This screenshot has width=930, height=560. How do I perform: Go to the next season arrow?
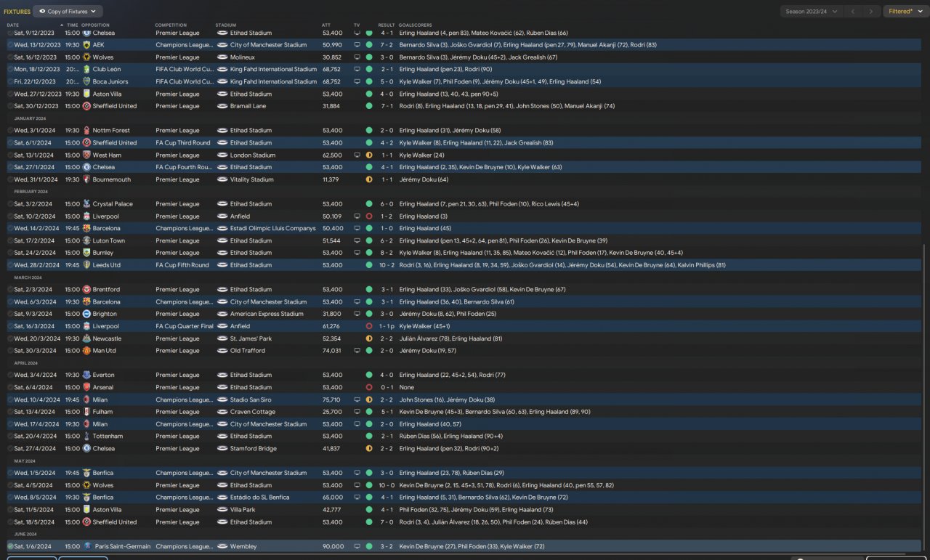coord(872,12)
